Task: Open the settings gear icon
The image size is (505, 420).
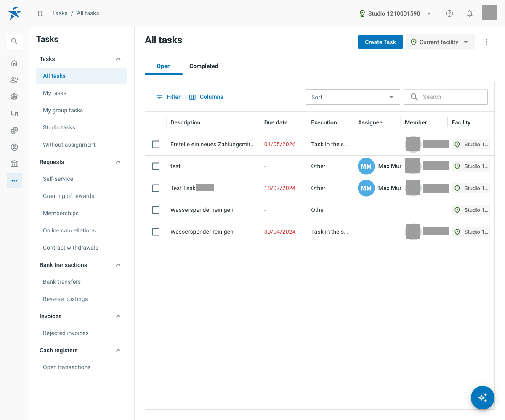Action: click(x=14, y=97)
